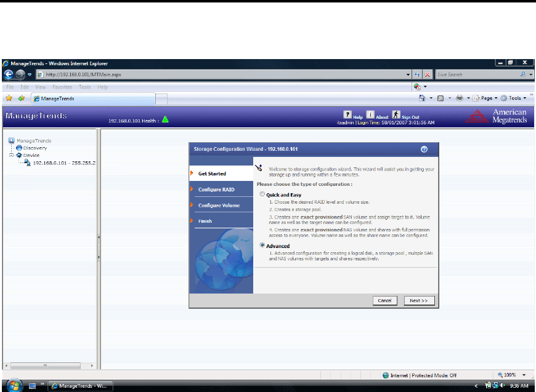Select the Quick and Easy radio option
Image resolution: width=536 pixels, height=392 pixels.
pyautogui.click(x=262, y=194)
